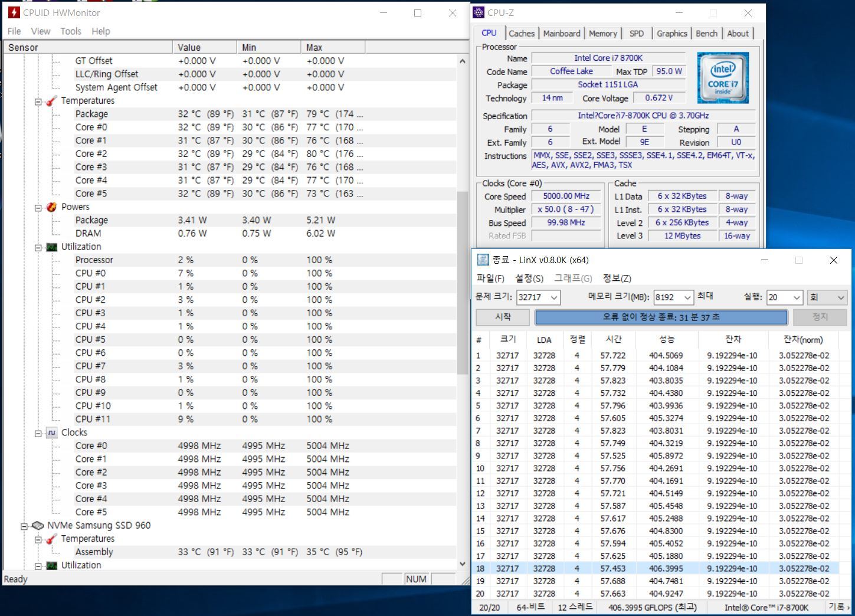Click the CPU-Z title bar icon
The image size is (855, 616).
tap(479, 12)
